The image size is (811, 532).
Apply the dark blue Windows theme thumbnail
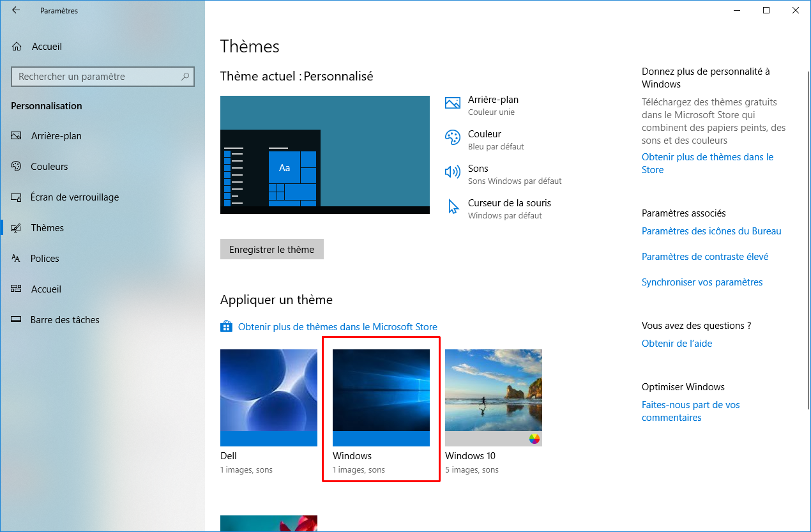point(381,398)
